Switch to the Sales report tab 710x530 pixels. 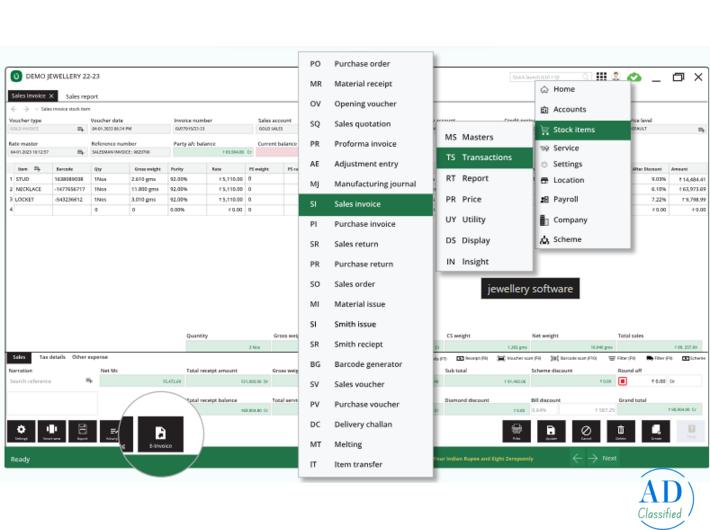coord(82,96)
